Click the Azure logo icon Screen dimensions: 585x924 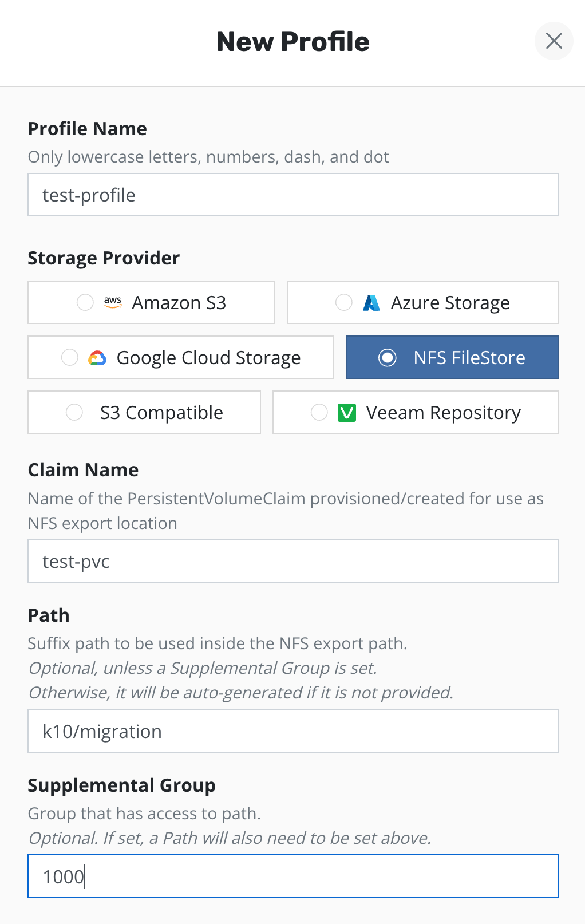coord(371,302)
